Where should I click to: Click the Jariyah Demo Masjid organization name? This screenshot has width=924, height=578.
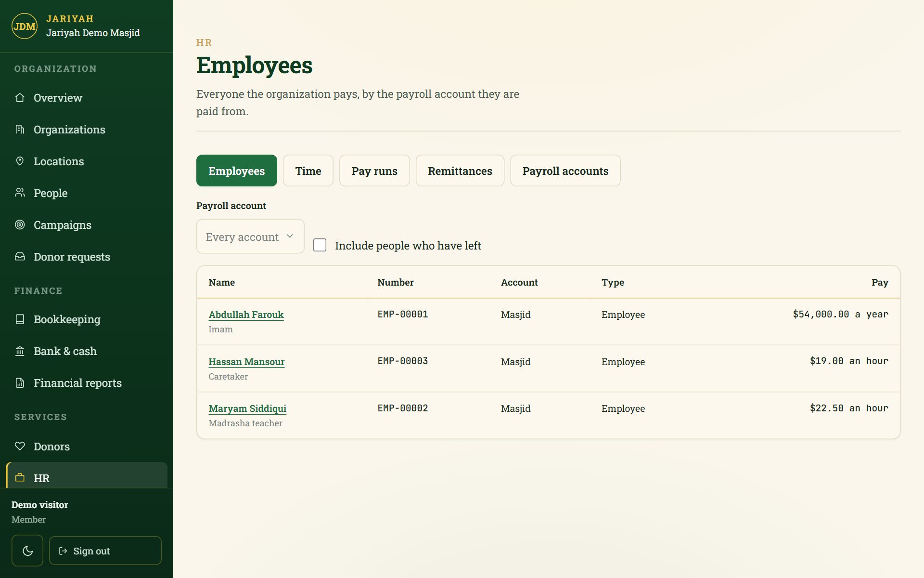click(93, 33)
